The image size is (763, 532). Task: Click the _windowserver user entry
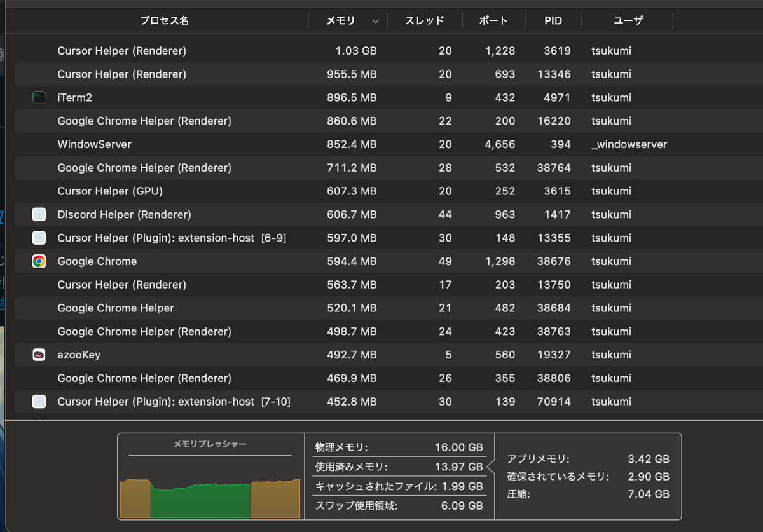coord(629,144)
